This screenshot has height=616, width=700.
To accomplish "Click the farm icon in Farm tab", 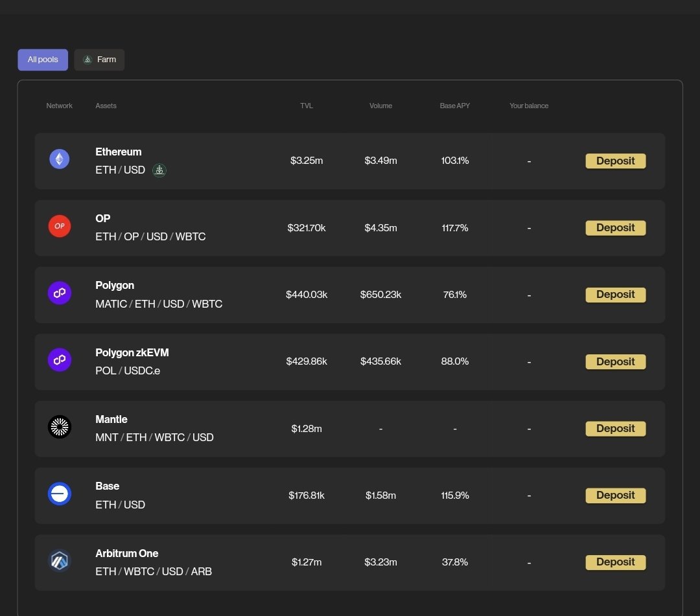I will (87, 60).
